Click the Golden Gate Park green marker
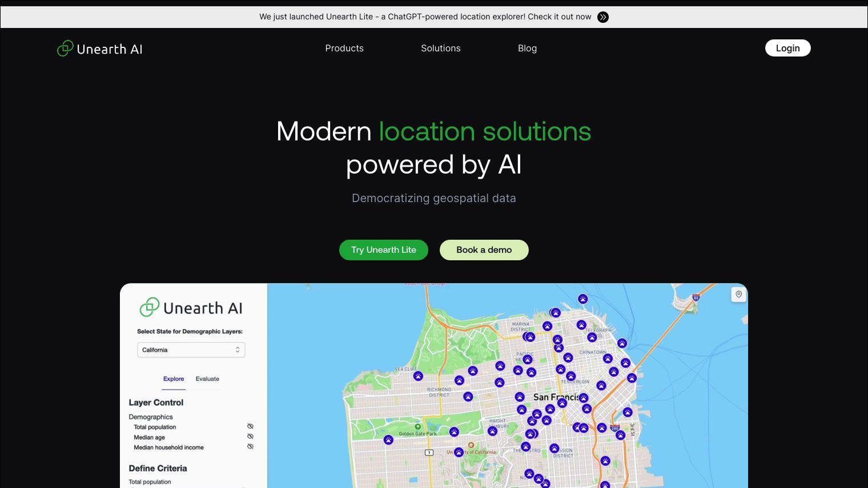The image size is (868, 488). [418, 427]
